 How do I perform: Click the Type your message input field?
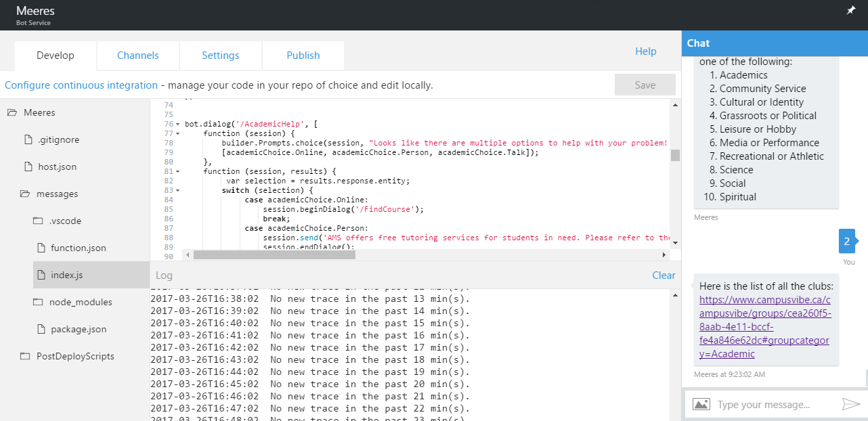tap(775, 405)
